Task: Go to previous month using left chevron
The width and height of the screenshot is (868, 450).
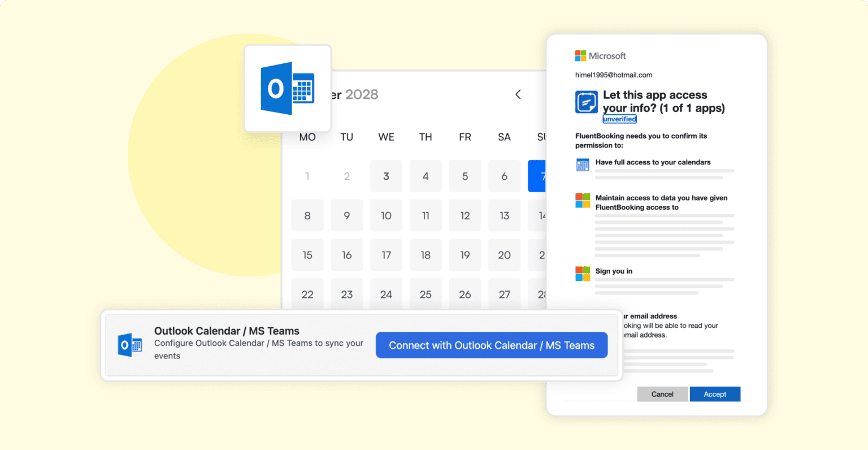Action: [518, 94]
